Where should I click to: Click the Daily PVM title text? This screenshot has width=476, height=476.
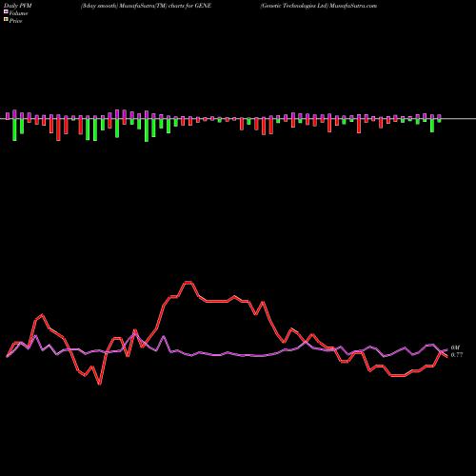click(18, 6)
